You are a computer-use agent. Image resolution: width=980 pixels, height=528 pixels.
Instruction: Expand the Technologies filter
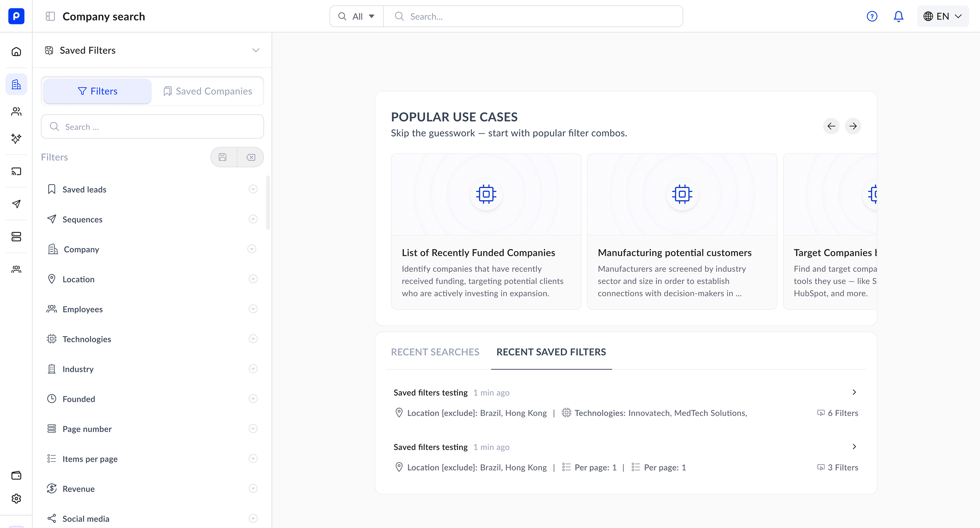point(253,339)
